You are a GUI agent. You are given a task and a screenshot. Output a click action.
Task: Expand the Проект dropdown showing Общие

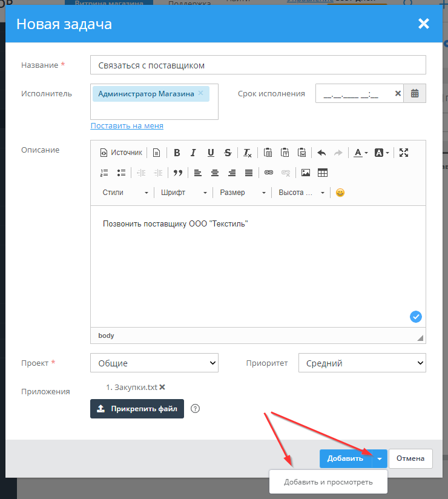click(x=154, y=363)
